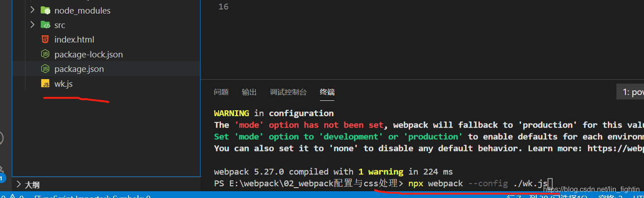Select the node_modules folder name
The height and width of the screenshot is (198, 644).
point(82,10)
